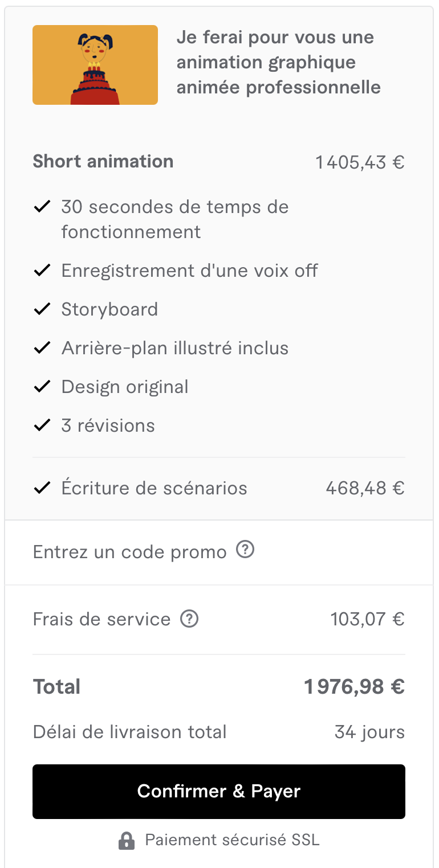The height and width of the screenshot is (868, 439).
Task: Click the gig title text about animation graphique
Action: tap(278, 63)
